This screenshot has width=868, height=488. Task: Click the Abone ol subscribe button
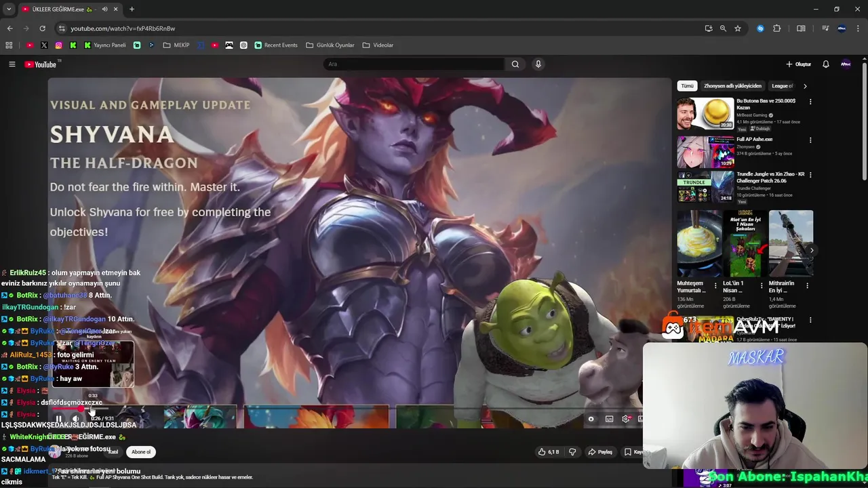tap(141, 452)
